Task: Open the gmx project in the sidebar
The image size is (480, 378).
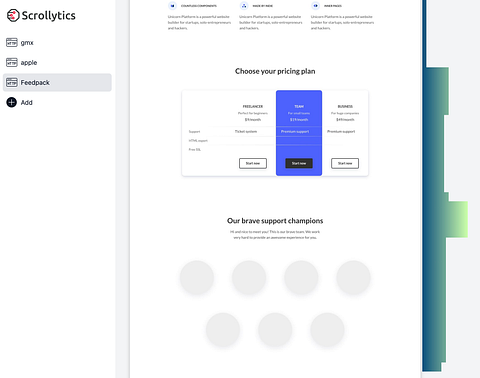Action: [x=57, y=42]
